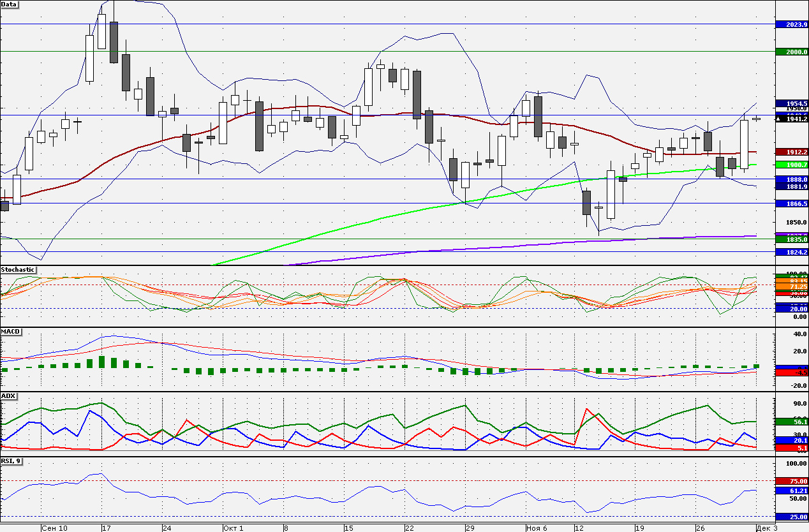This screenshot has width=809, height=532.
Task: Click the Сен 10 date label
Action: click(54, 528)
